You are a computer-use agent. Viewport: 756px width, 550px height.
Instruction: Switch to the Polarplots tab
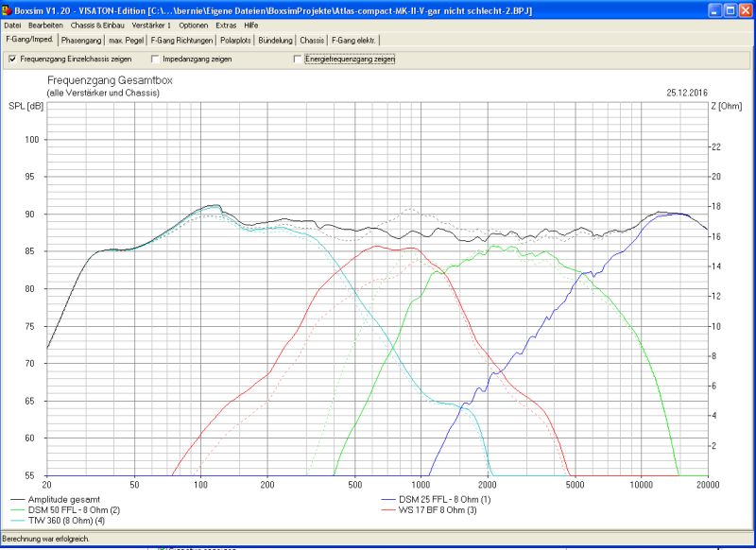point(236,41)
